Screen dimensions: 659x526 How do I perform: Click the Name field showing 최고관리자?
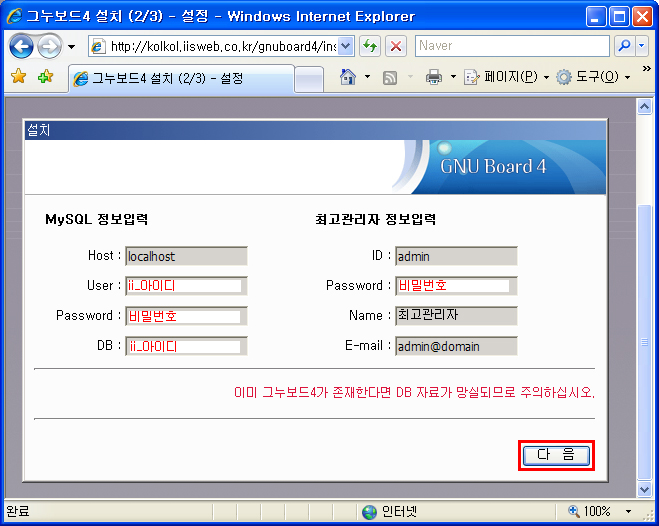456,316
